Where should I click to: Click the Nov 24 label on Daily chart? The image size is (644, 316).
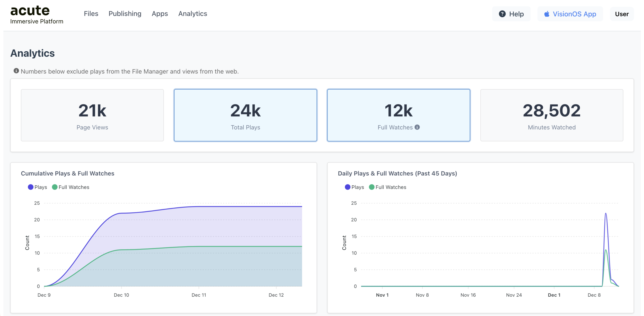click(514, 295)
